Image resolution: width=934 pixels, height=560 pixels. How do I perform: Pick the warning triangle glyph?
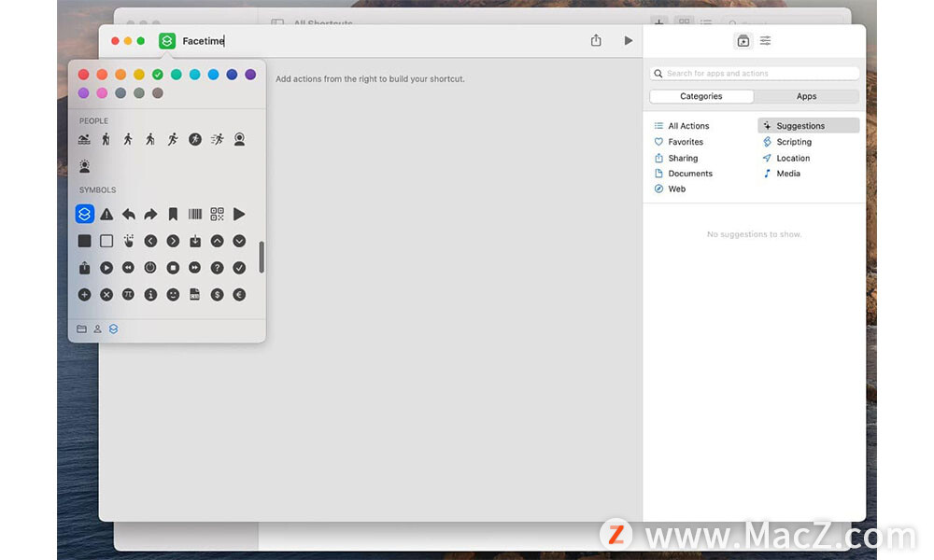(106, 214)
